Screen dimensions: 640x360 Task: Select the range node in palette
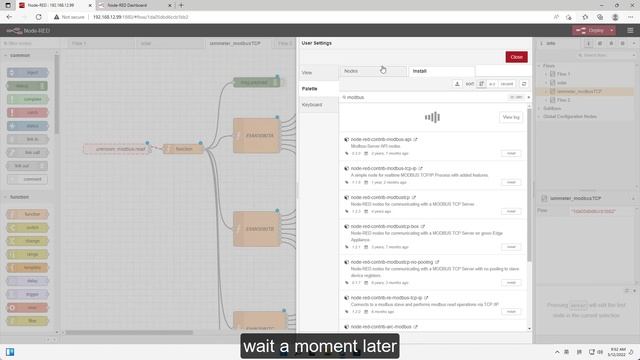pos(27,254)
